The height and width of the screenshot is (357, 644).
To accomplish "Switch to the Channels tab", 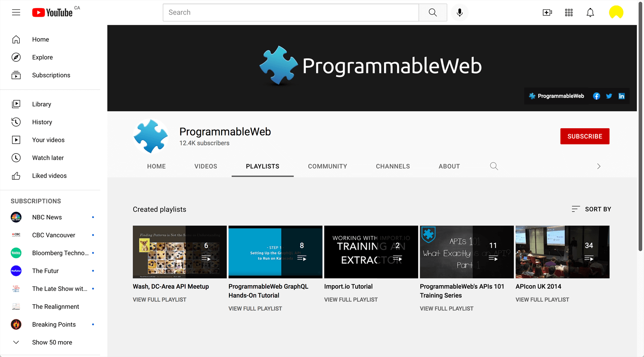I will (393, 166).
